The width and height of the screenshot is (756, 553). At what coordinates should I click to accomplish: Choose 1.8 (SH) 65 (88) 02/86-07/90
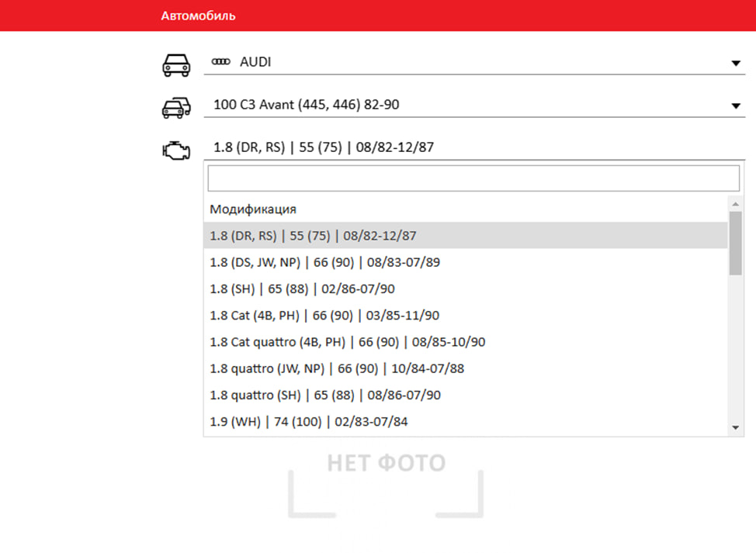coord(465,289)
